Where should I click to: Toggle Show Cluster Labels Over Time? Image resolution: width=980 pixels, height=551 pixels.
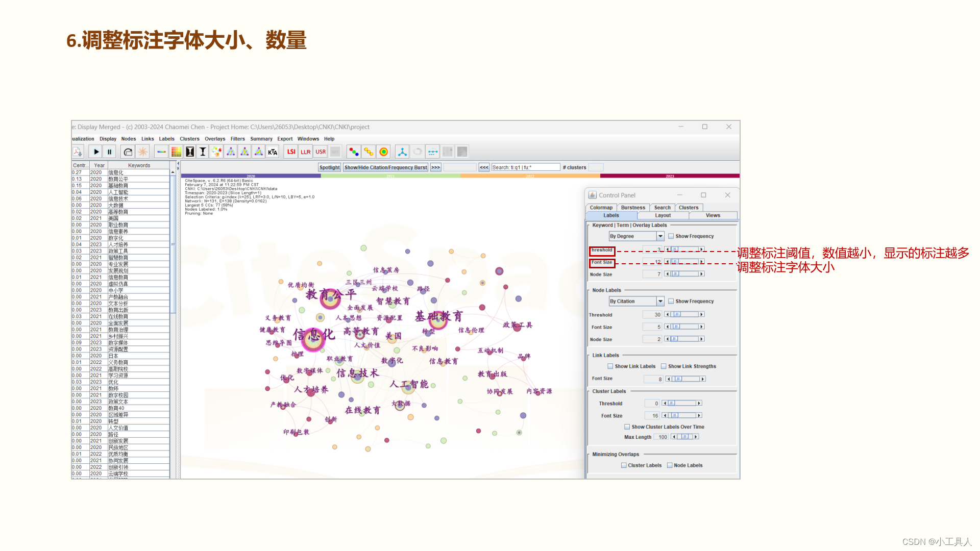(x=627, y=427)
